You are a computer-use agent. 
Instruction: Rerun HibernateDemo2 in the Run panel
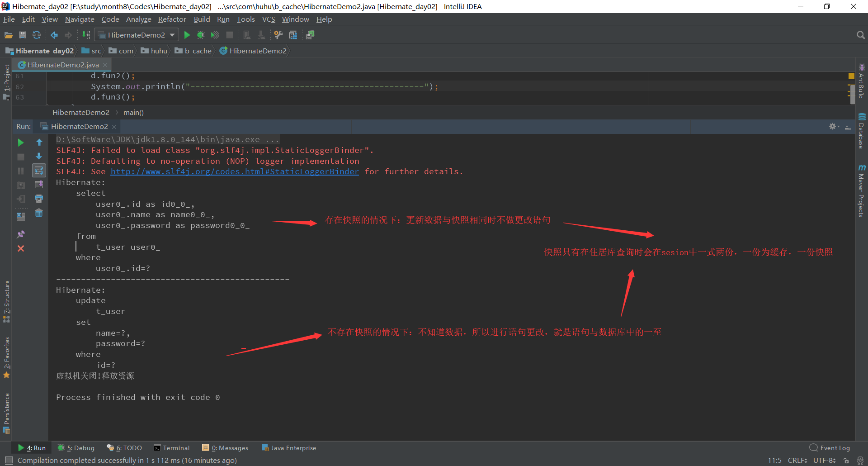pyautogui.click(x=21, y=143)
